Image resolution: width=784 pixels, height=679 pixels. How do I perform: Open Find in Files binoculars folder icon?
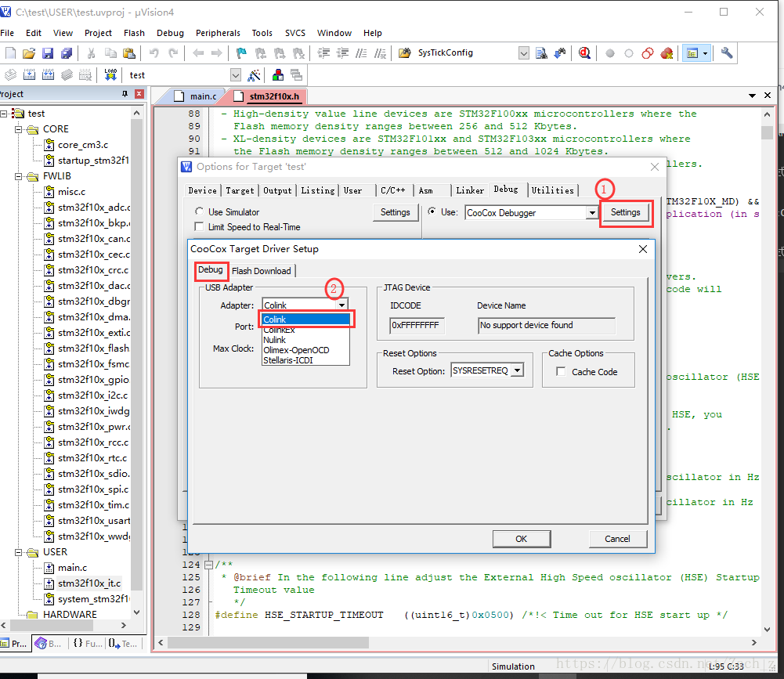404,53
